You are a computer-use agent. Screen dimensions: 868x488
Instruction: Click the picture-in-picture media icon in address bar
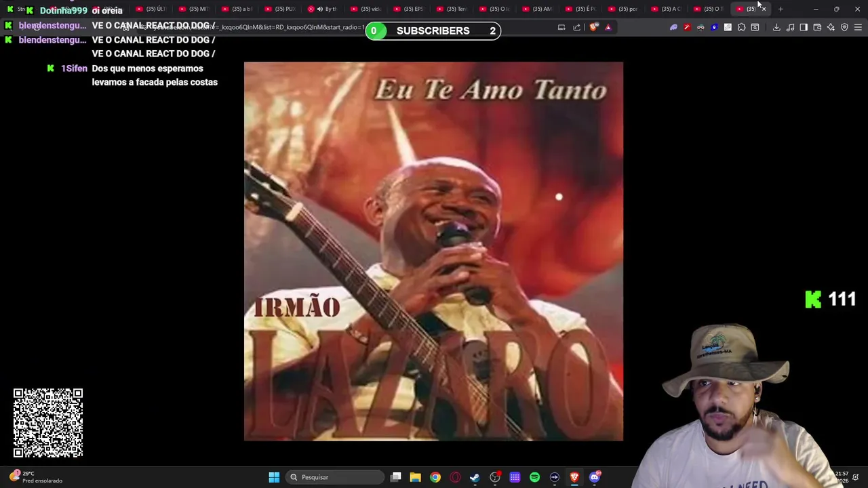(x=561, y=27)
